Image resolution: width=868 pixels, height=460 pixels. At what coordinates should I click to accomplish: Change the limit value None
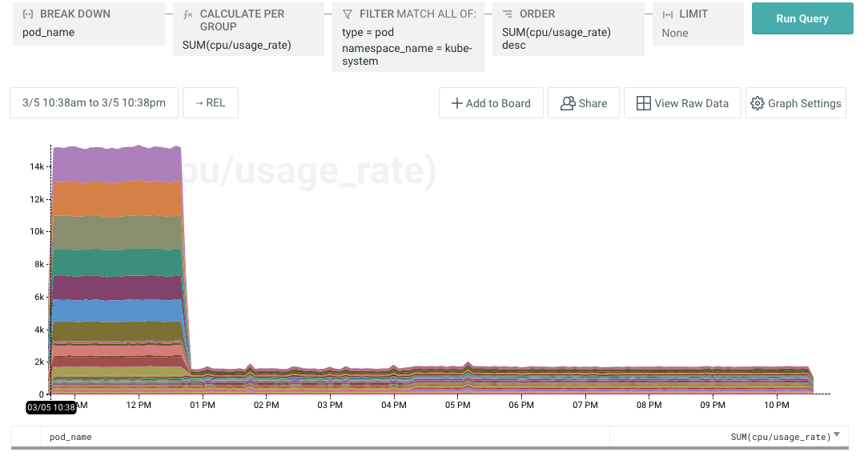click(675, 34)
